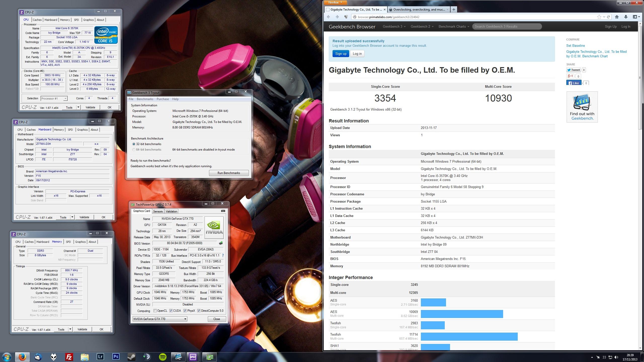Viewport: 644px width, 362px height.
Task: Open a new Firefox tab
Action: click(454, 10)
